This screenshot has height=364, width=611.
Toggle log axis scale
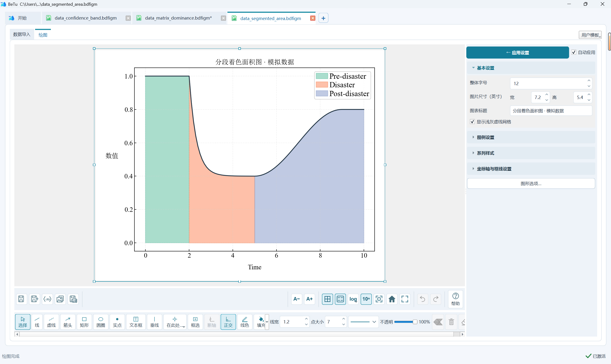click(x=353, y=299)
